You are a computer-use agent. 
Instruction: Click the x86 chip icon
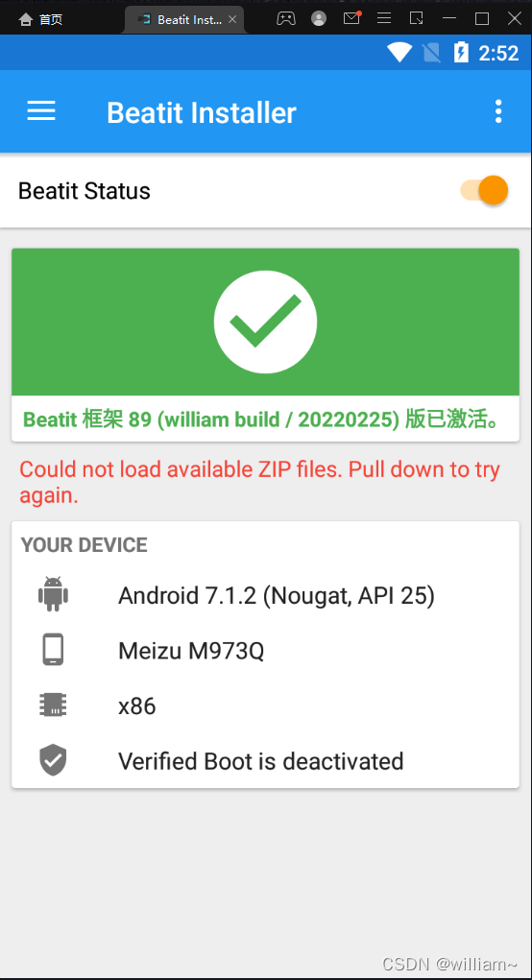(53, 705)
